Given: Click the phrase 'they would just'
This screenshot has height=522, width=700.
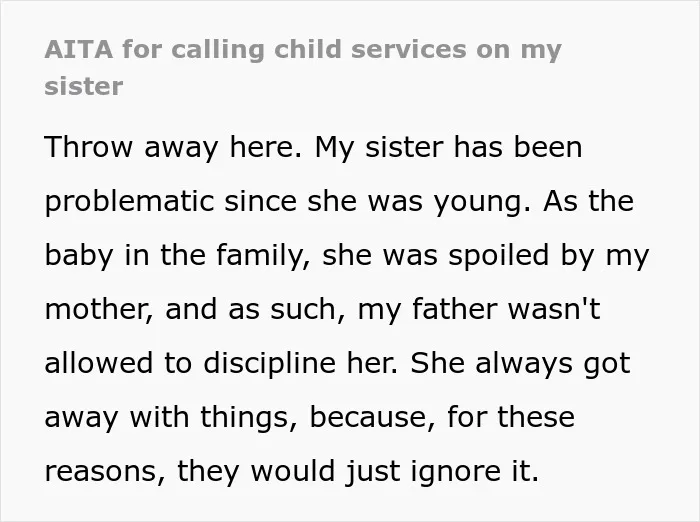Looking at the screenshot, I should pyautogui.click(x=288, y=472).
